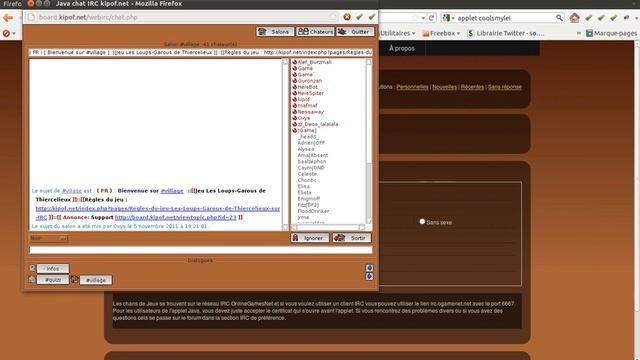This screenshot has height=360, width=640.
Task: Select user Celeste in user list
Action: 307,174
